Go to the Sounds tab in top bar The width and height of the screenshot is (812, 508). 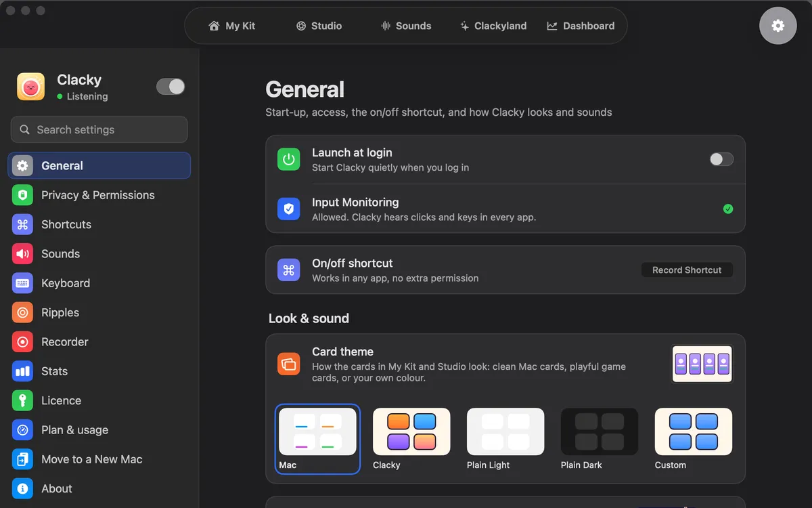406,26
